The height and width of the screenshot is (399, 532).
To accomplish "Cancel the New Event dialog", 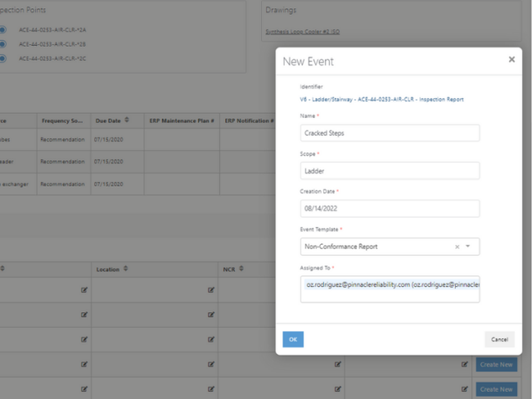I will [x=499, y=339].
